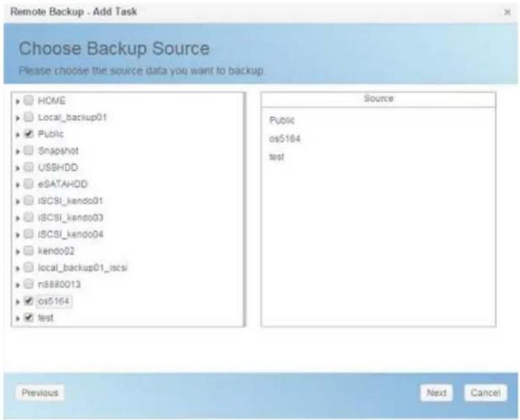Viewport: 520px width, 420px height.
Task: Check the eSATAHDD checkbox
Action: pyautogui.click(x=29, y=183)
